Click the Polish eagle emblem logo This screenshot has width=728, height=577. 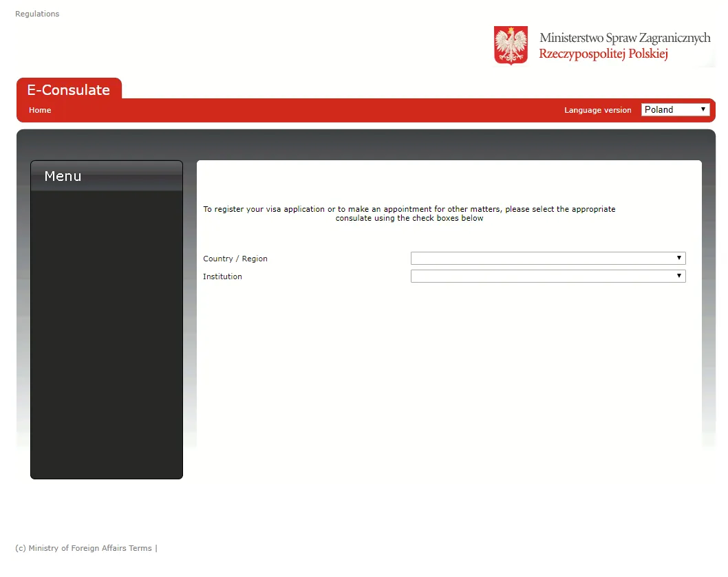tap(511, 45)
